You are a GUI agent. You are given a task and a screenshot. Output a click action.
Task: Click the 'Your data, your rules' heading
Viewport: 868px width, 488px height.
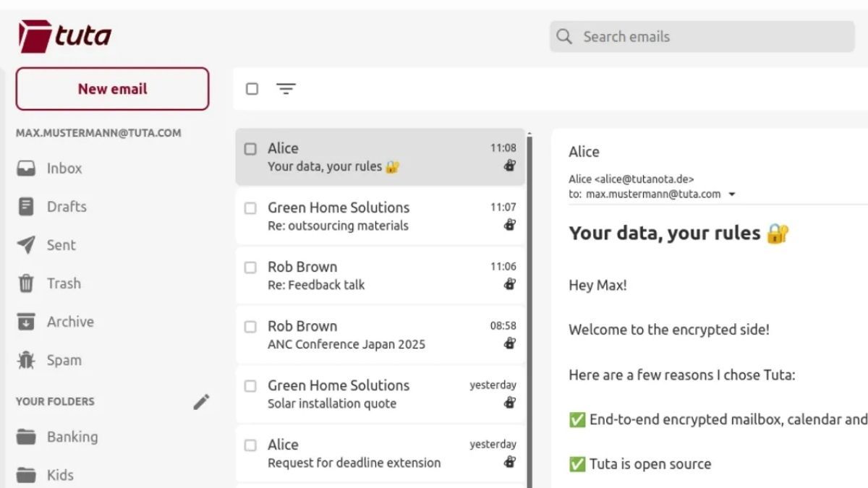678,234
